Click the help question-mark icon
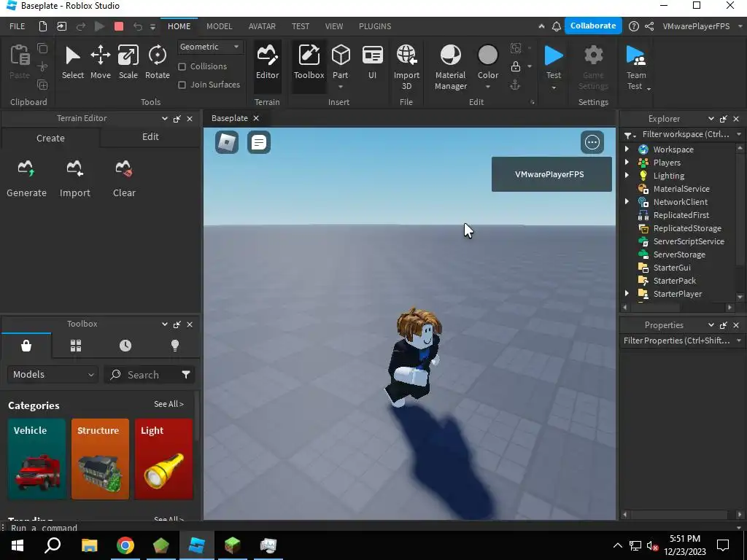This screenshot has width=747, height=560. point(634,26)
